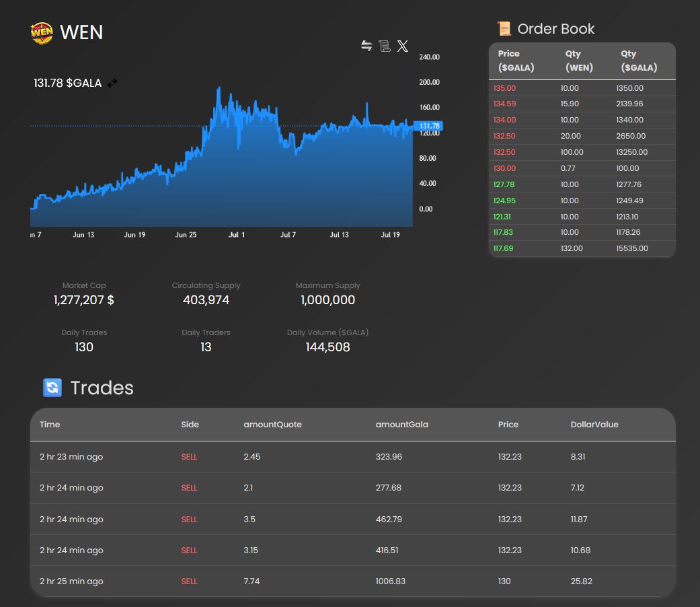Click the amountGala column header
This screenshot has height=607, width=700.
click(402, 425)
